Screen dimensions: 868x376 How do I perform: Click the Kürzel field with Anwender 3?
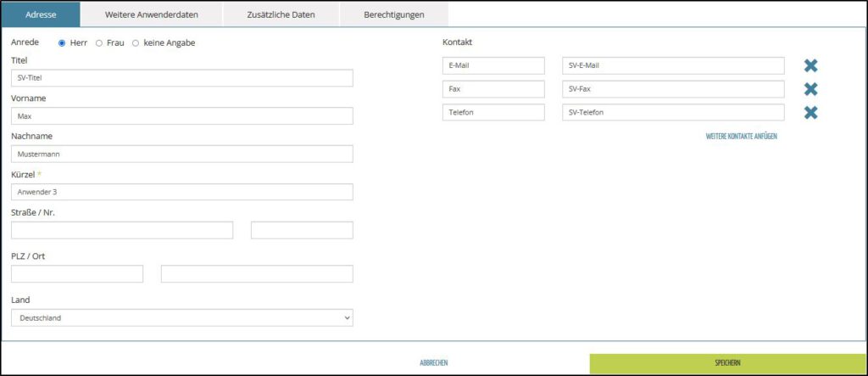click(182, 192)
